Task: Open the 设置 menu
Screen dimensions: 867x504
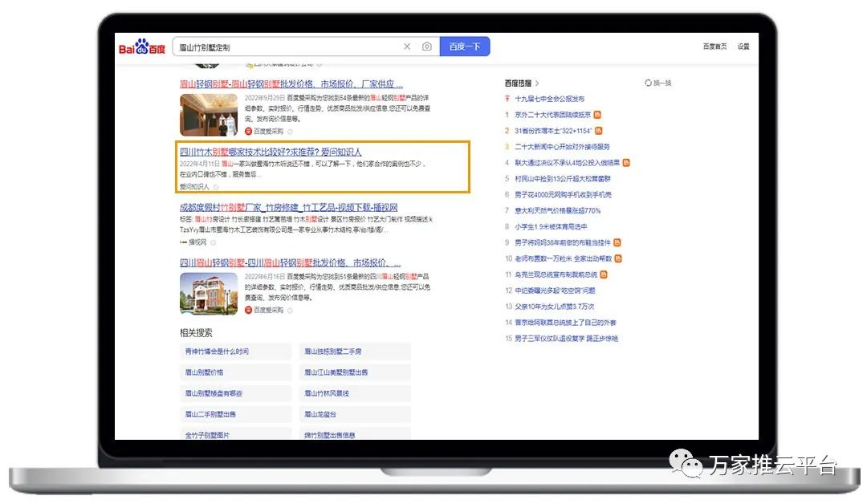Action: pos(743,47)
